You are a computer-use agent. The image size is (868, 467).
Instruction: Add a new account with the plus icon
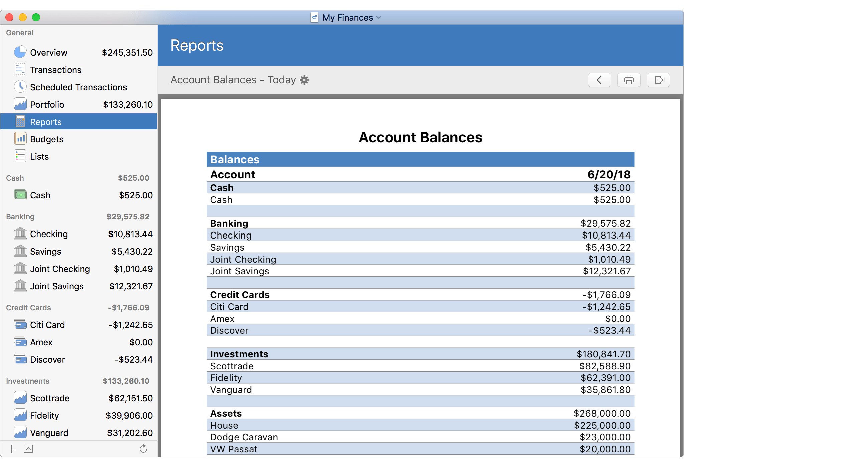click(x=11, y=449)
